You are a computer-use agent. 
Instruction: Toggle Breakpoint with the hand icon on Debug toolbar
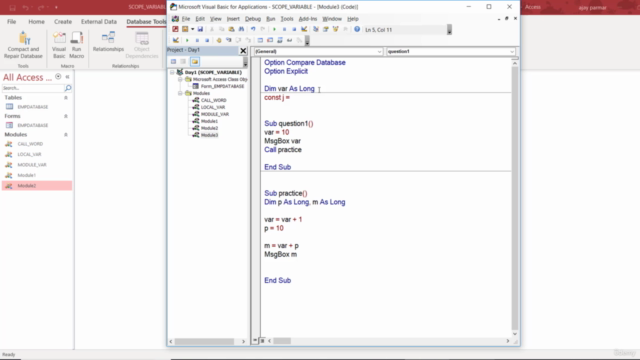[x=219, y=40]
